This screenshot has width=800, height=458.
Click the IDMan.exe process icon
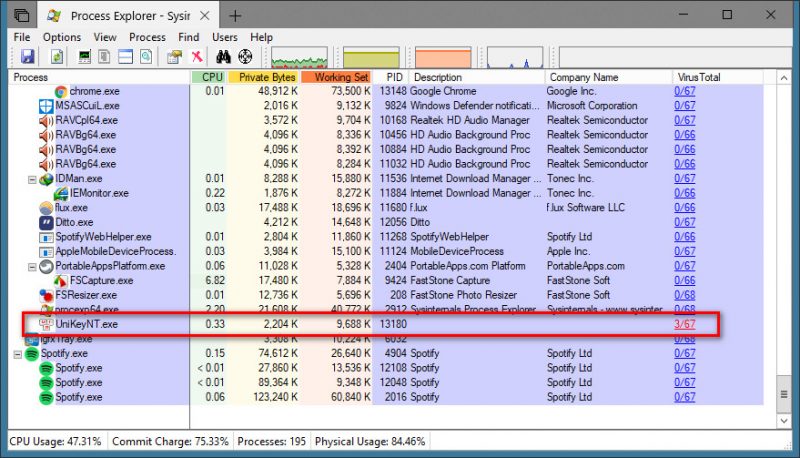tap(46, 179)
